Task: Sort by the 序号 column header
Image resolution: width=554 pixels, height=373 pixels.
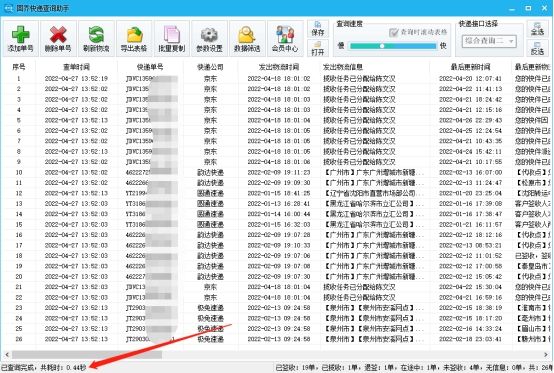Action: pos(19,67)
